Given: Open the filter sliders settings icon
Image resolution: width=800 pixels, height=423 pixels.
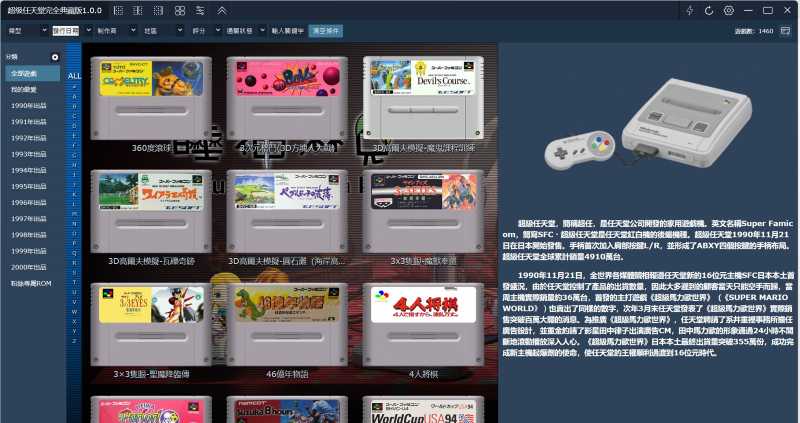Looking at the screenshot, I should (x=200, y=11).
